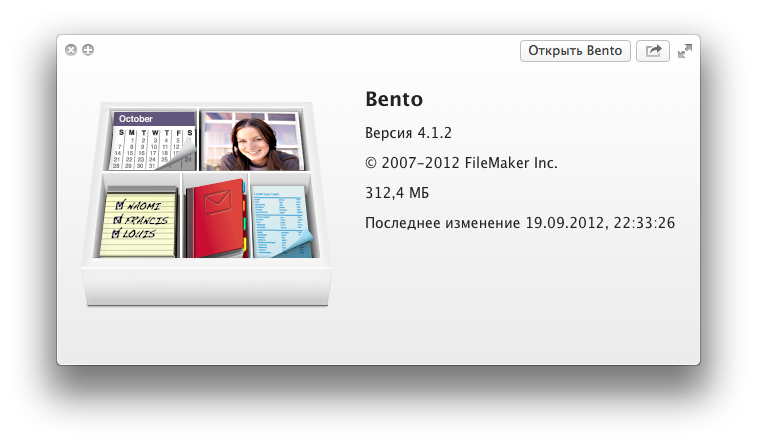Click the red address book with envelope

click(215, 218)
